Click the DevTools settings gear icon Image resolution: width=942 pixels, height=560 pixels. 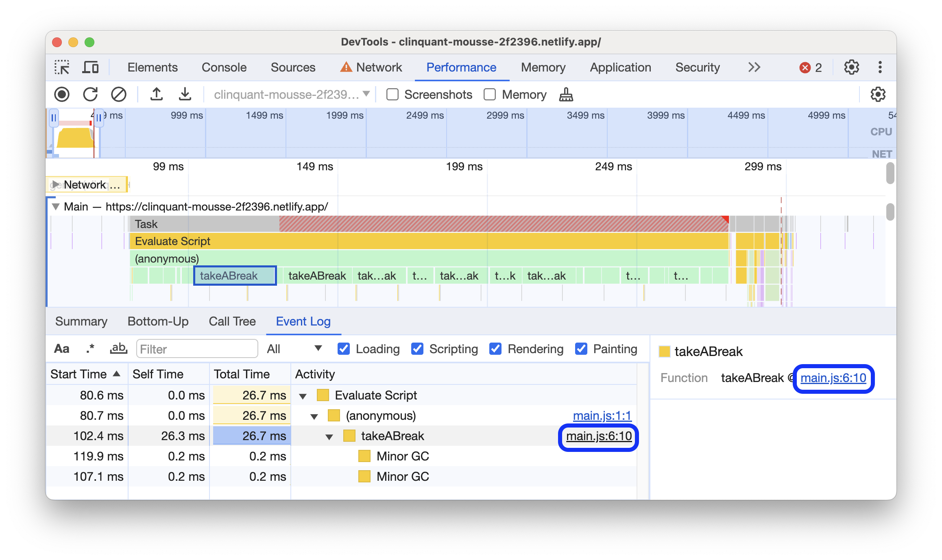click(850, 67)
